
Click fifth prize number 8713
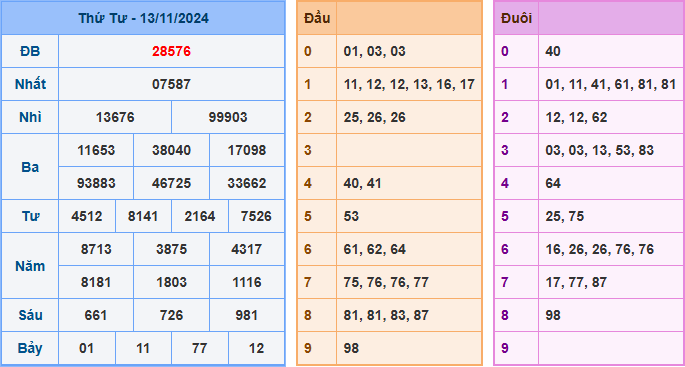point(96,249)
